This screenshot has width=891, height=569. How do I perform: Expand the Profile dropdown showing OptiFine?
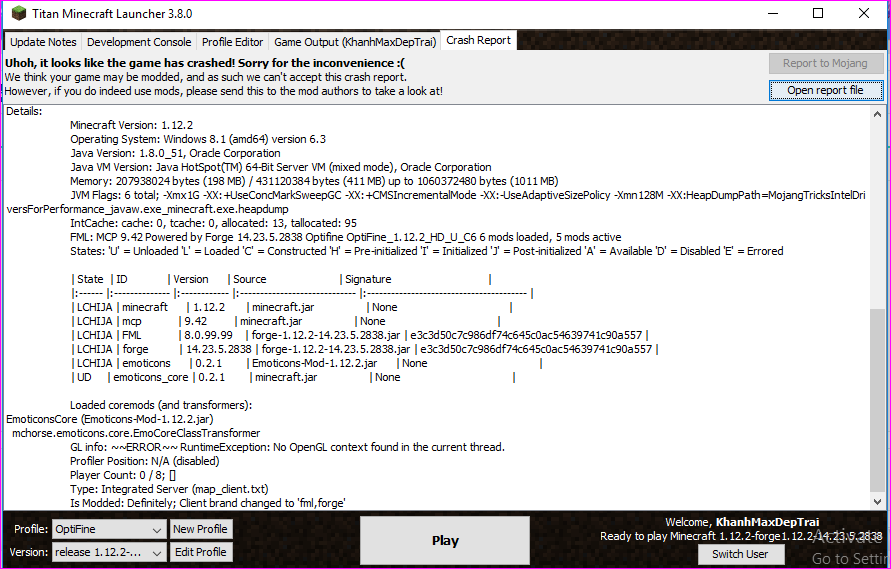(x=109, y=529)
